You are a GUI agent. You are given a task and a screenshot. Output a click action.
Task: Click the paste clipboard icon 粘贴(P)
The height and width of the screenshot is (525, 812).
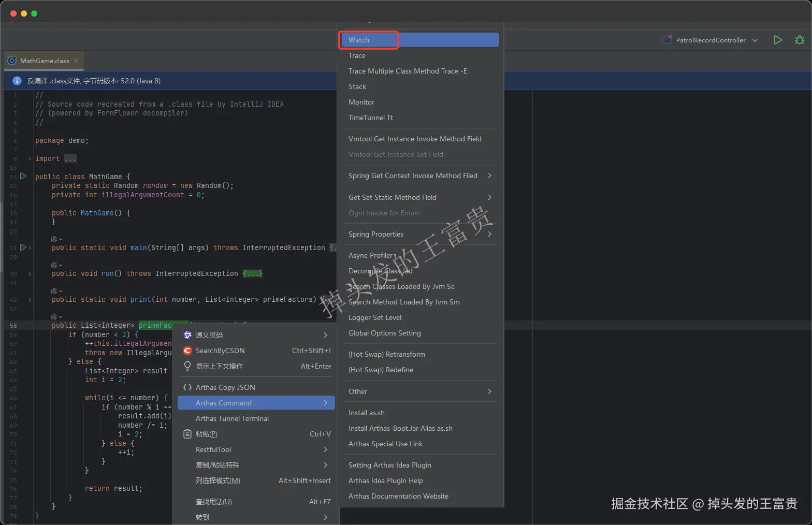(x=187, y=434)
